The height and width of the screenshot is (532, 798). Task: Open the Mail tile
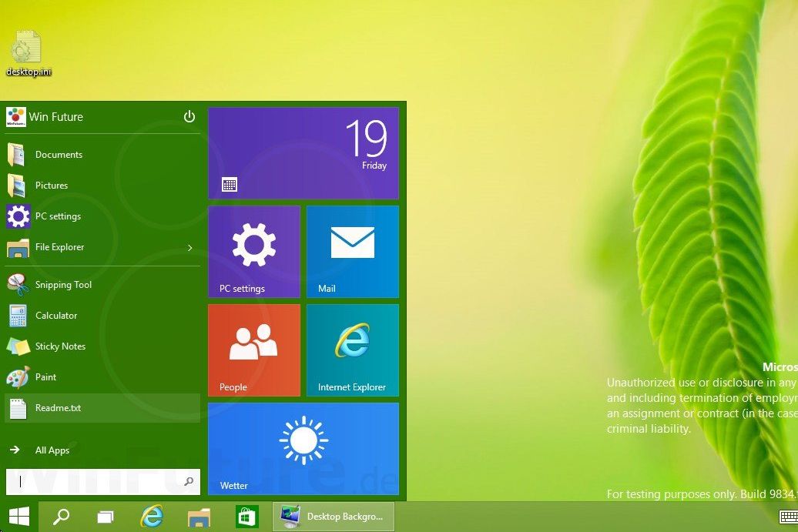353,251
